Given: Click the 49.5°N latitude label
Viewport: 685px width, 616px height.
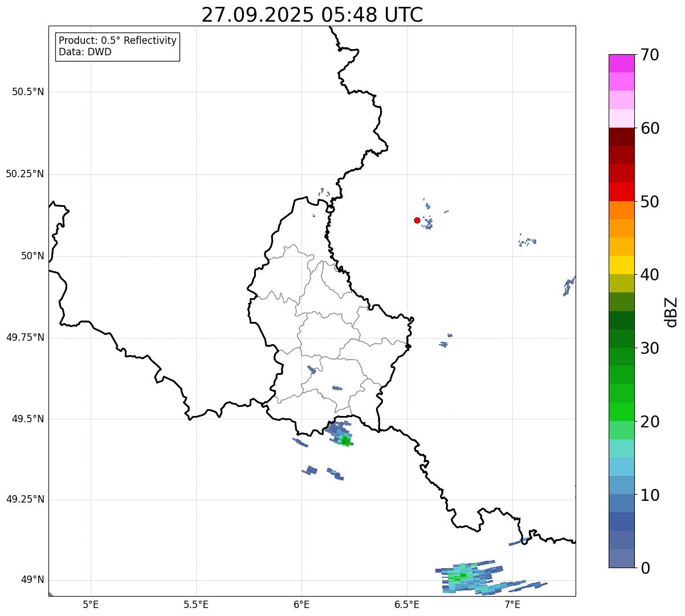Looking at the screenshot, I should click(28, 419).
